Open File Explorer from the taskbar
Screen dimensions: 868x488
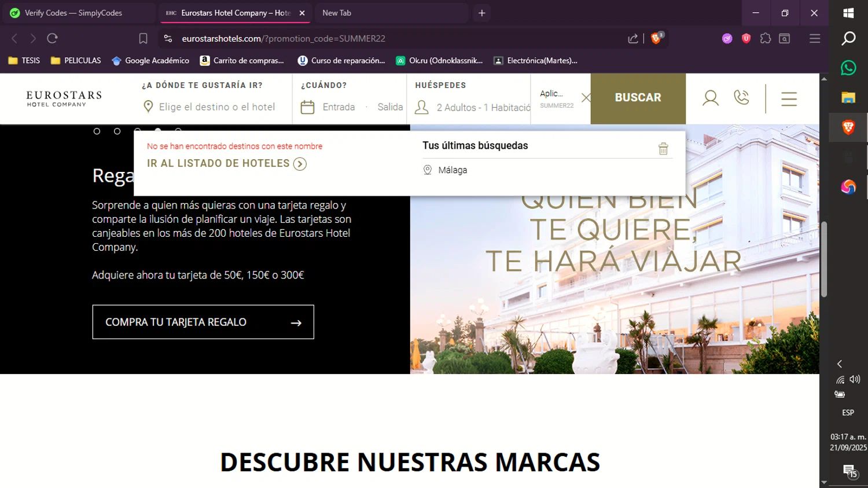tap(848, 97)
